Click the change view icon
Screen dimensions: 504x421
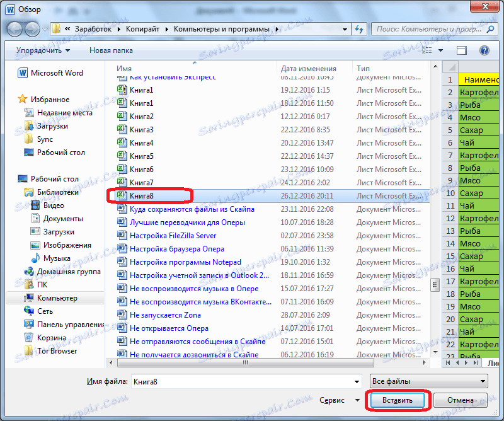[x=427, y=50]
